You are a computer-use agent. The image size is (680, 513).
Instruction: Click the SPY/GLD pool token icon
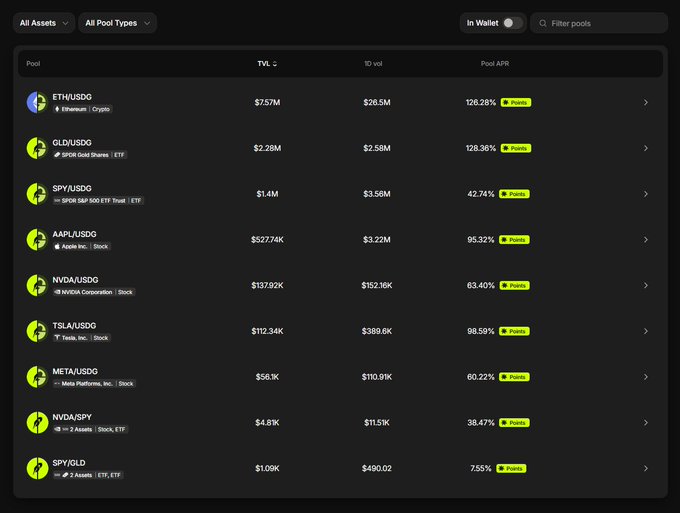(x=37, y=468)
